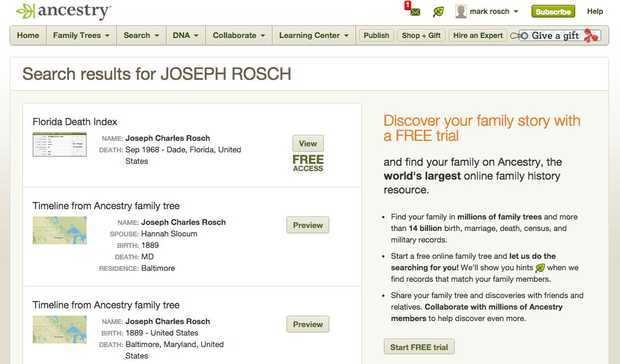
Task: Open map thumbnail for Baltimore, Maryland death timeline
Action: click(60, 330)
